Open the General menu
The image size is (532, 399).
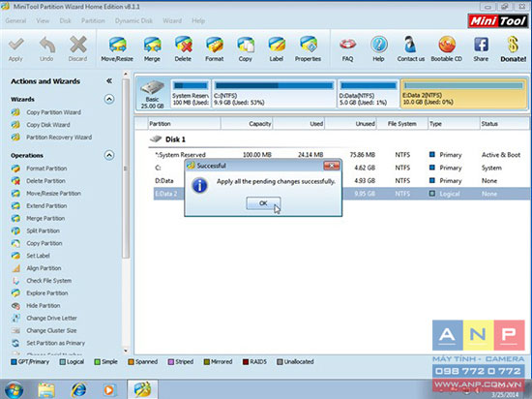click(x=15, y=20)
